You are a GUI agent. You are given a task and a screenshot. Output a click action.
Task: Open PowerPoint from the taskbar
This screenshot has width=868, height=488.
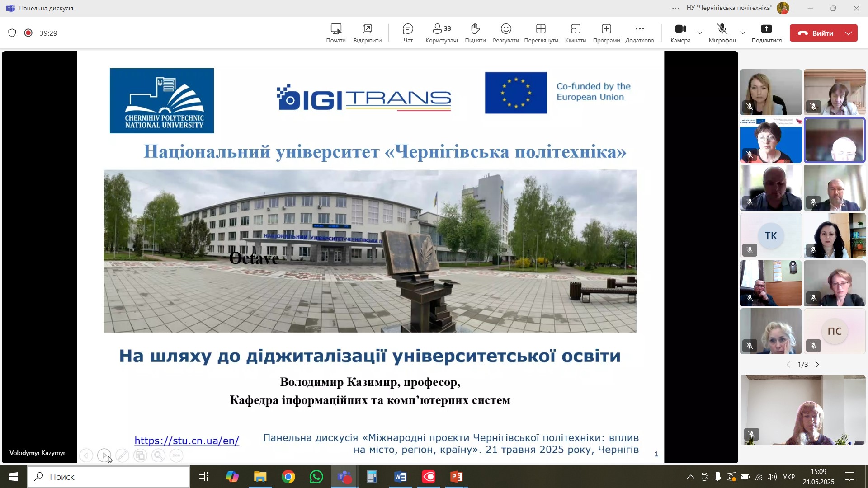point(457,477)
